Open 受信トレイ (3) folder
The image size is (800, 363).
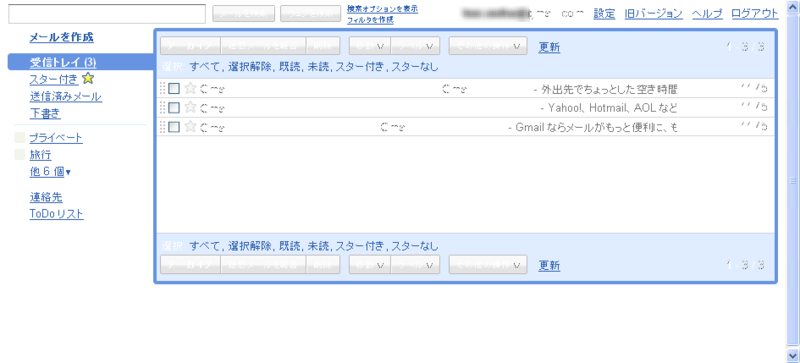pos(63,62)
